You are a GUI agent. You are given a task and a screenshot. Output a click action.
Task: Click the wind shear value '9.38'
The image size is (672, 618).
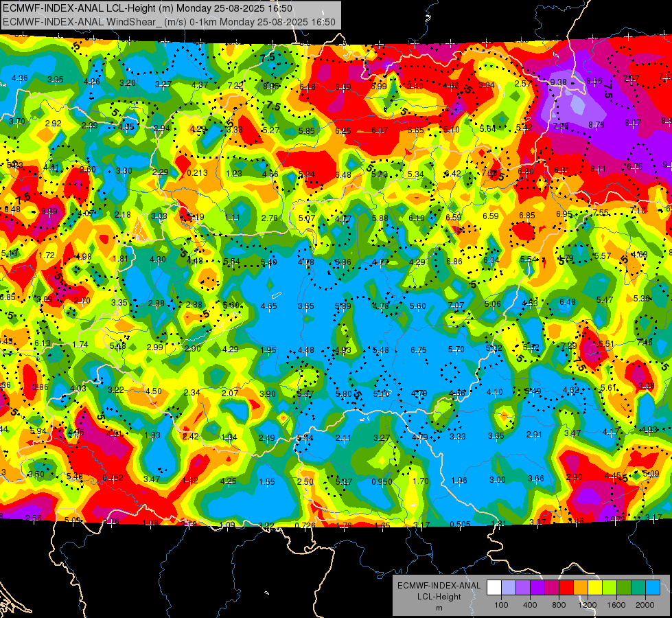click(559, 82)
